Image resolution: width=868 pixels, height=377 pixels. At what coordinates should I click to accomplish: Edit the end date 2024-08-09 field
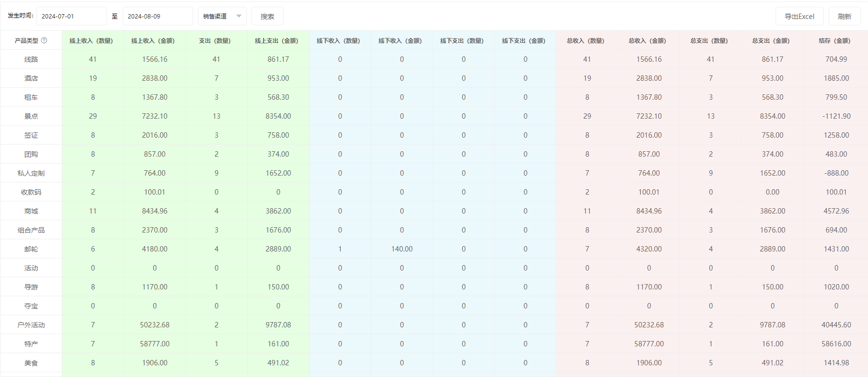tap(157, 16)
